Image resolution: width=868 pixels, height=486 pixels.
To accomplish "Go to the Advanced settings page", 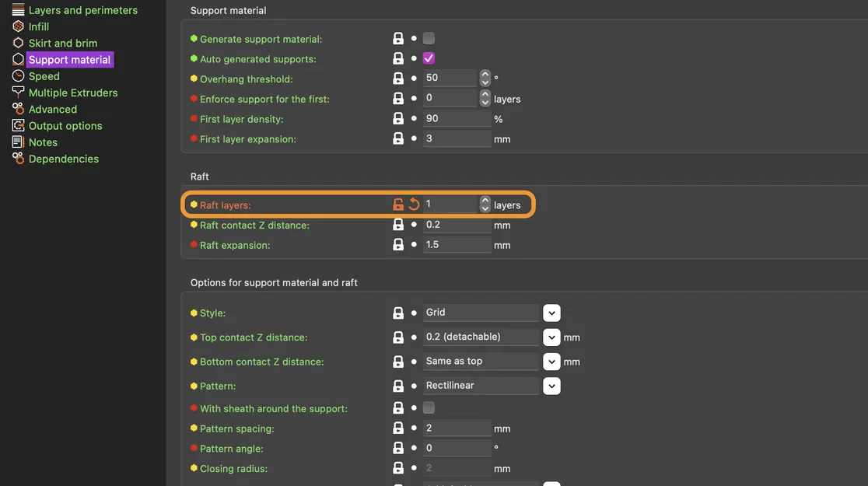I will tap(52, 109).
